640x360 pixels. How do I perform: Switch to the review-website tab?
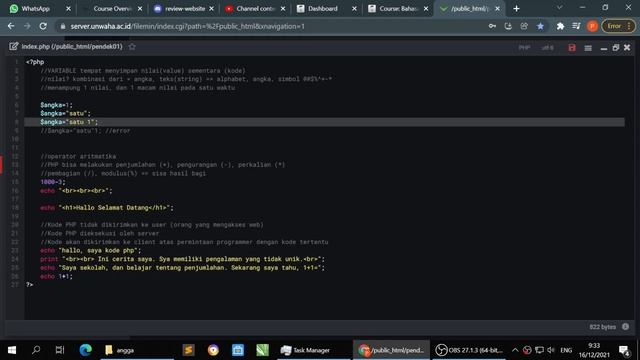point(184,9)
